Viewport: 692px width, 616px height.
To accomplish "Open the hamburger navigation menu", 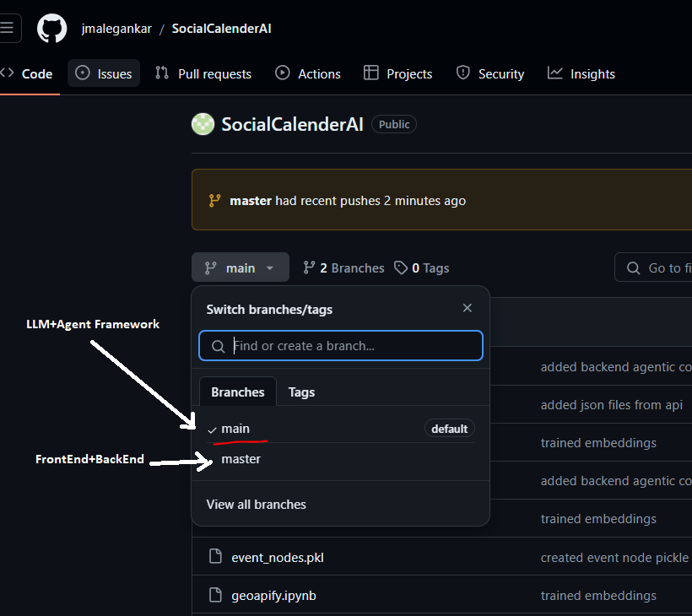I will (x=8, y=28).
